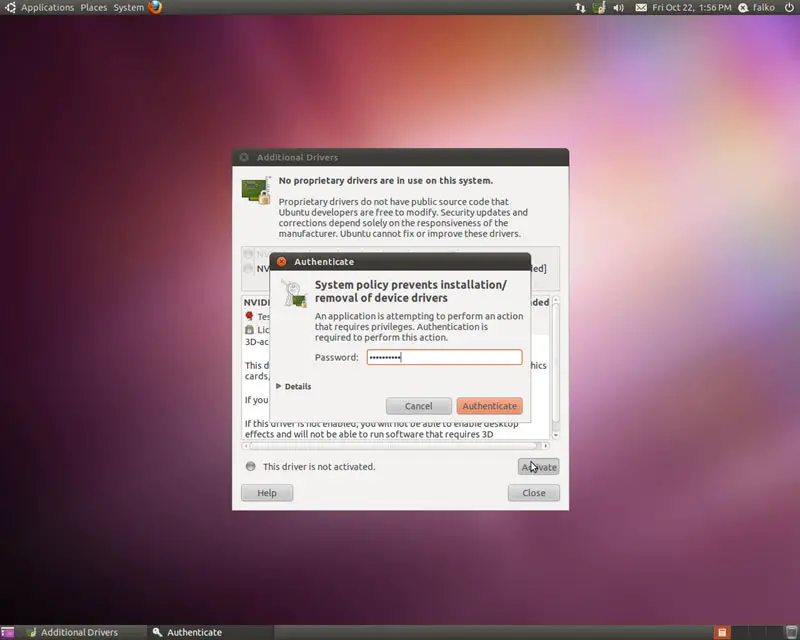The width and height of the screenshot is (800, 640).
Task: Open the falko user status menu
Action: point(757,7)
